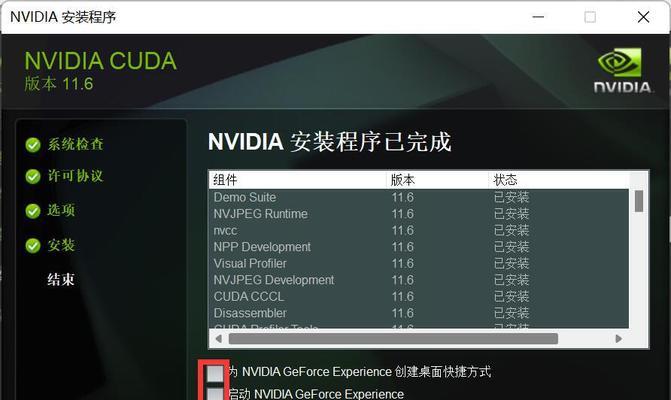Click the NVIDIA logo in the header

click(x=623, y=71)
